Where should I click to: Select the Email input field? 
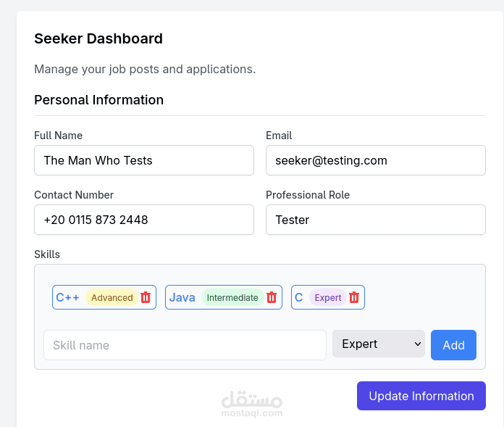click(375, 160)
